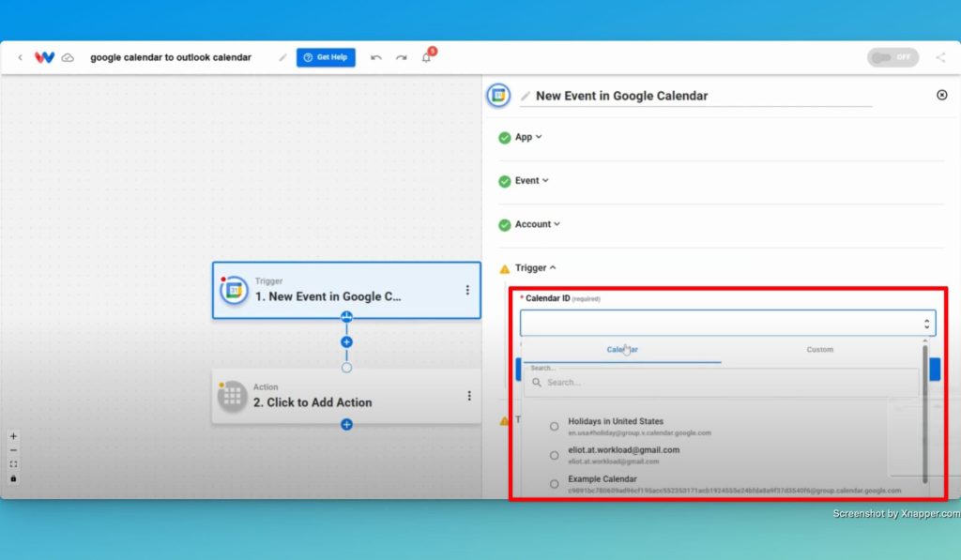
Task: Select eliot.at.workload@gmail.com radio option
Action: [x=554, y=455]
